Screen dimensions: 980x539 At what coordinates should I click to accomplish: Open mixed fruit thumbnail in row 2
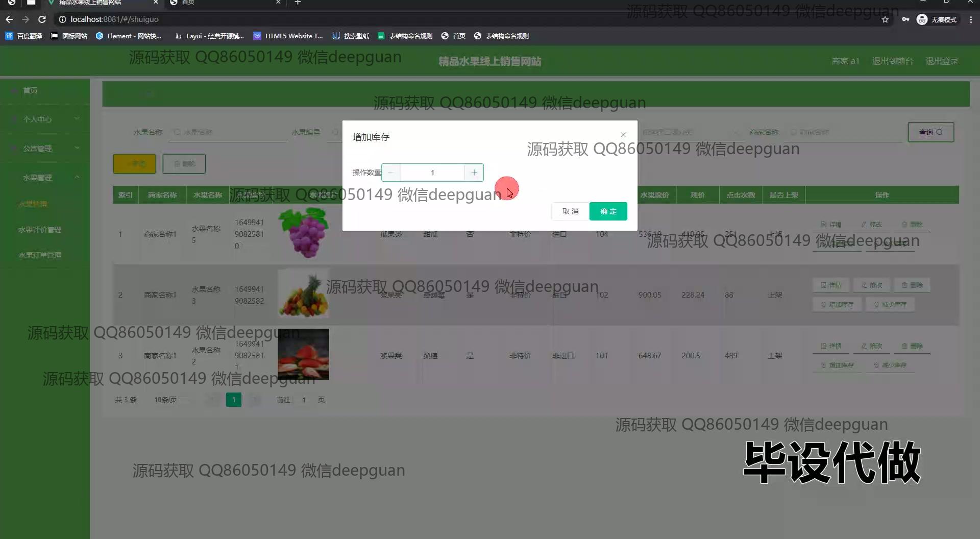[x=304, y=293]
